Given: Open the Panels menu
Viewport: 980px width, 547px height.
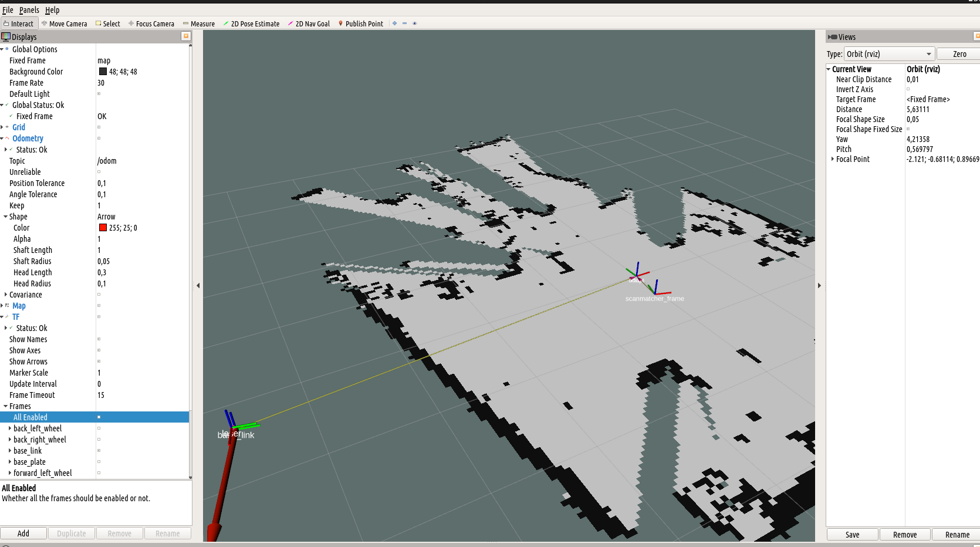Looking at the screenshot, I should pyautogui.click(x=29, y=10).
